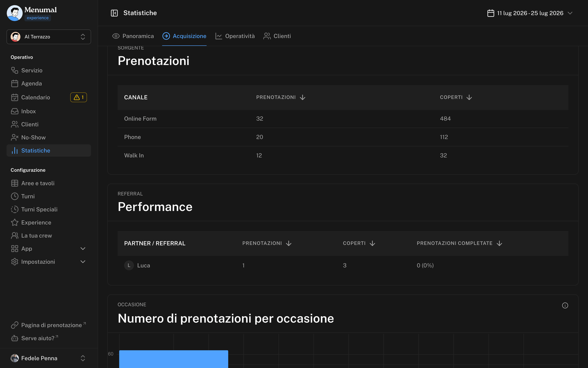Image resolution: width=588 pixels, height=368 pixels.
Task: Collapse the sidebar panel toggle
Action: pyautogui.click(x=114, y=13)
